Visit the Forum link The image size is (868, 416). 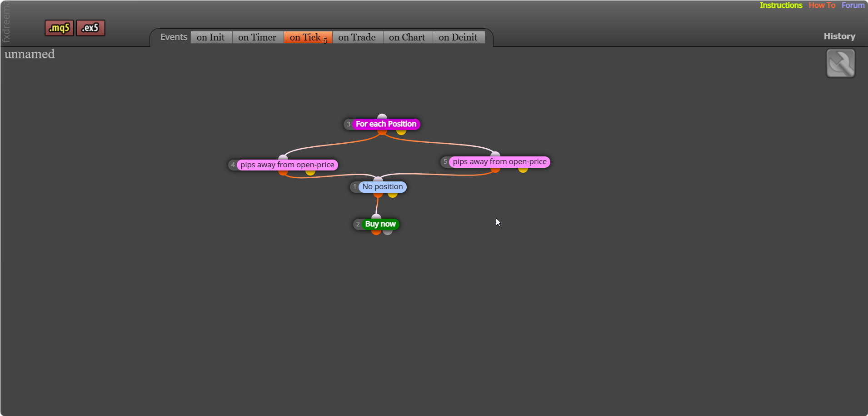853,5
